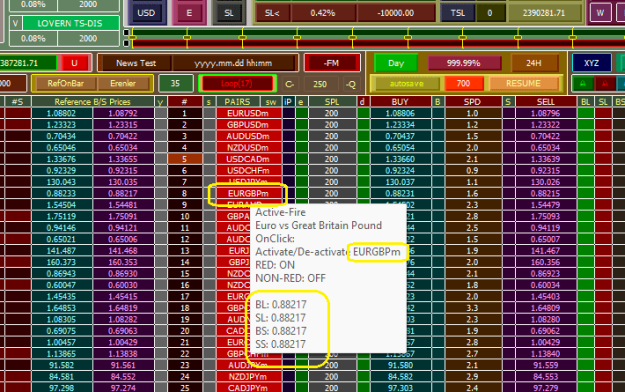Click the lower small square left of slider
The width and height of the screenshot is (625, 392).
click(126, 43)
